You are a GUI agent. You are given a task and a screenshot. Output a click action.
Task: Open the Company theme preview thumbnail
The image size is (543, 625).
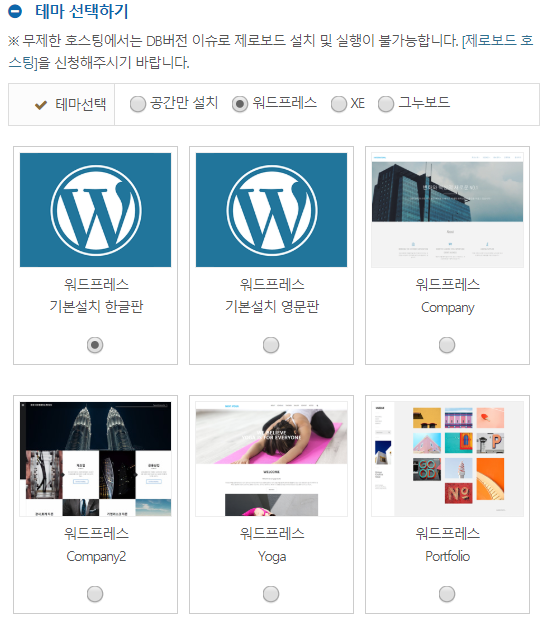pyautogui.click(x=447, y=210)
